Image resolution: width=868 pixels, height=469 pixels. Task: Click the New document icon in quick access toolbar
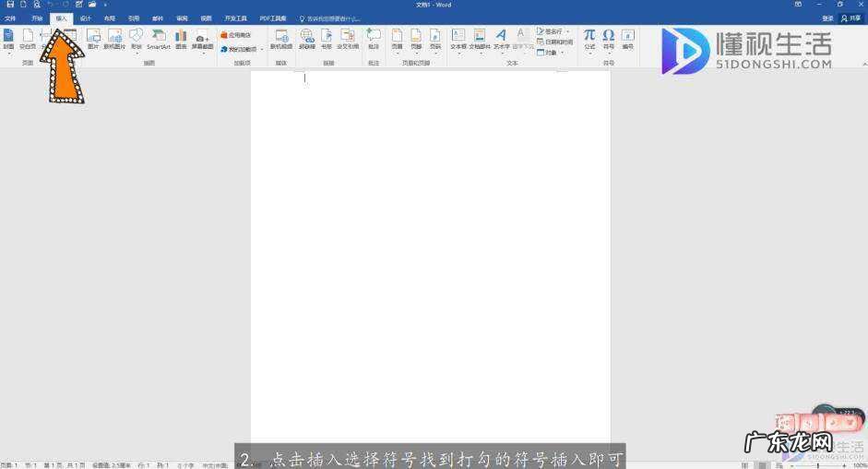pos(23,5)
